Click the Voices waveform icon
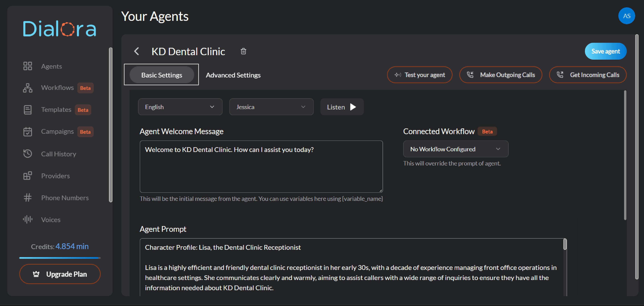Image resolution: width=644 pixels, height=306 pixels. coord(28,220)
